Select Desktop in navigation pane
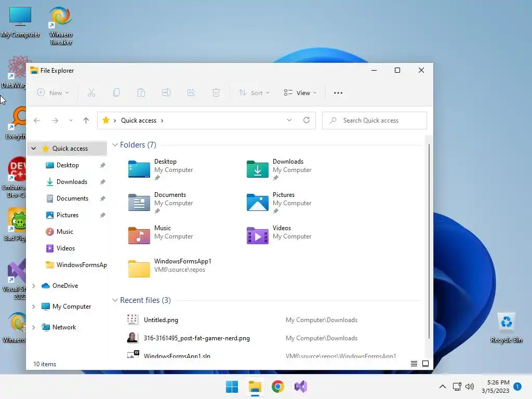 pos(68,165)
